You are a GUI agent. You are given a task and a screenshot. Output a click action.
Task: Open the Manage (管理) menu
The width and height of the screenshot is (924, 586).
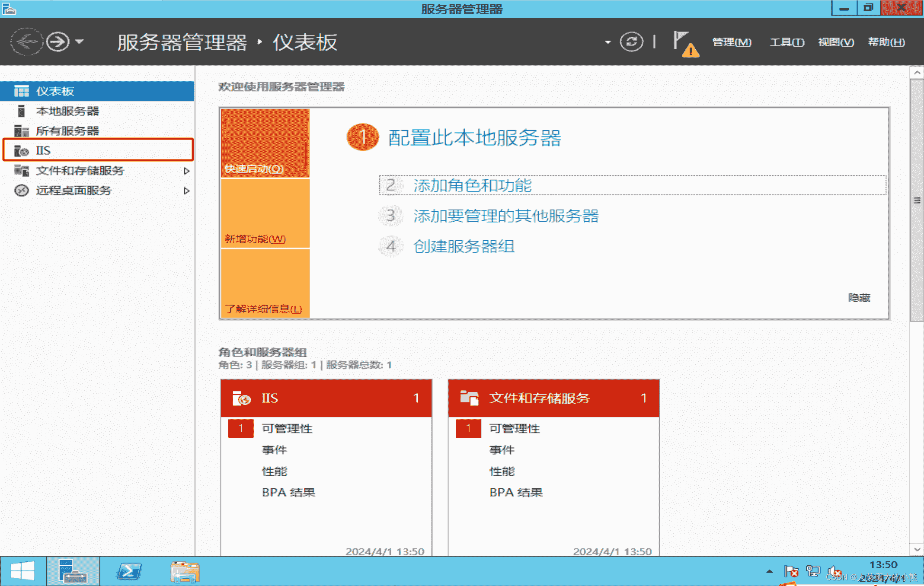point(732,42)
